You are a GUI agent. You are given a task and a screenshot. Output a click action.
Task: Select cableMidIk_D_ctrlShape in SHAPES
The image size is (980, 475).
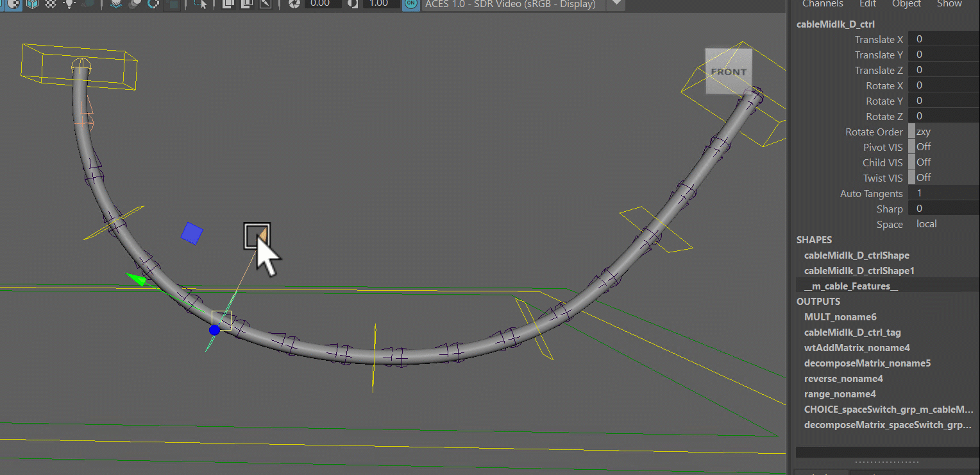pyautogui.click(x=857, y=255)
